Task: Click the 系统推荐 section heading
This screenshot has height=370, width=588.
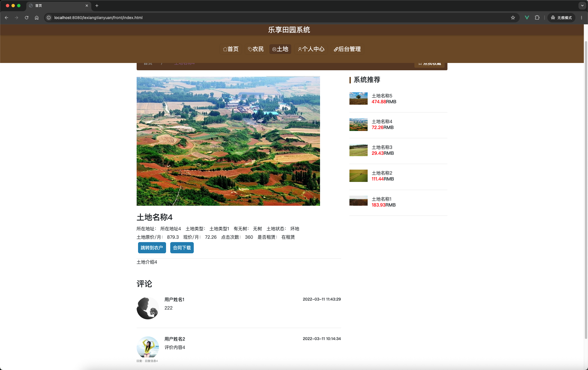Action: (367, 80)
